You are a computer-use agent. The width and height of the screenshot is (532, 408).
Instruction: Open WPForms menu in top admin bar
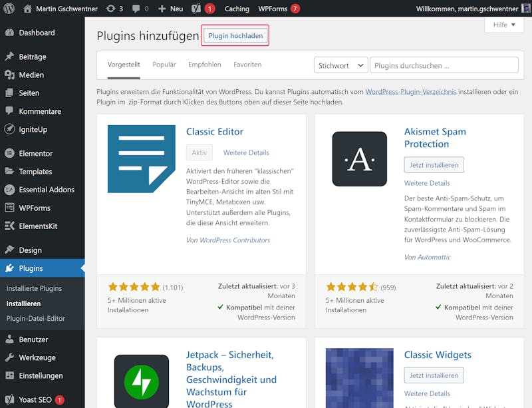point(279,9)
